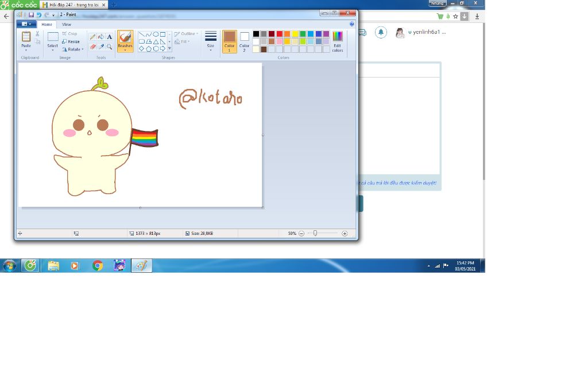Choose the Curve shape
Screen dimensions: 588x367
tap(149, 34)
